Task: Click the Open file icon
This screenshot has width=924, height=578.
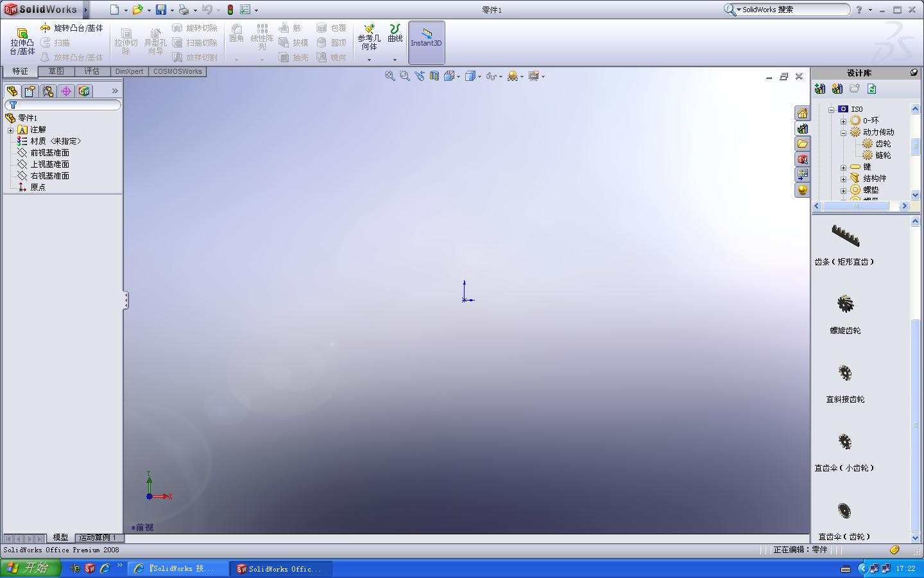Action: (137, 10)
